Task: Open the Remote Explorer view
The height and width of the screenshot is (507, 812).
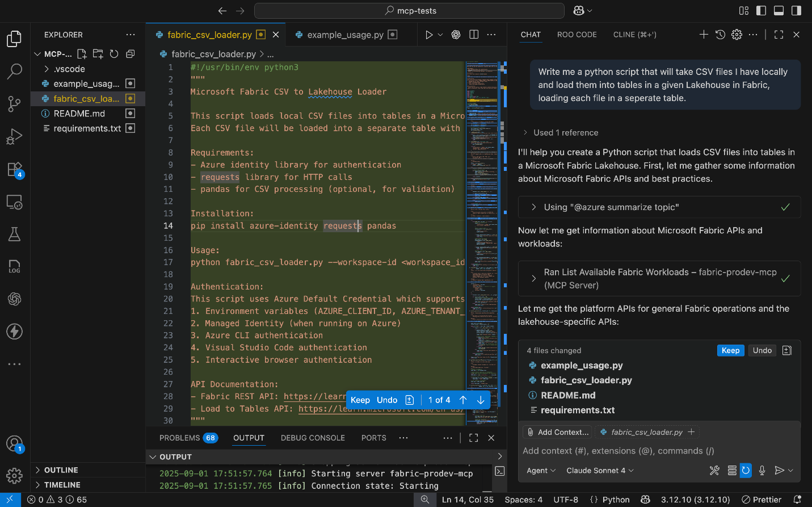Action: (x=14, y=201)
